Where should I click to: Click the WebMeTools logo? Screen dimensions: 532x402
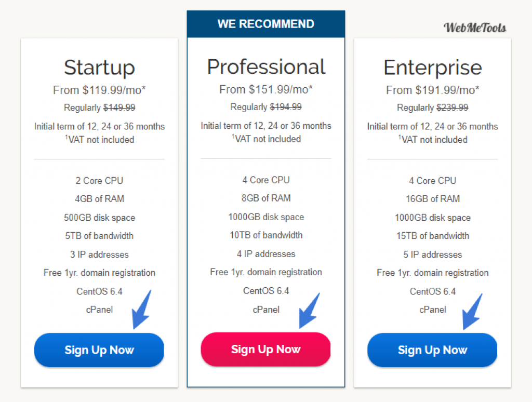[475, 28]
